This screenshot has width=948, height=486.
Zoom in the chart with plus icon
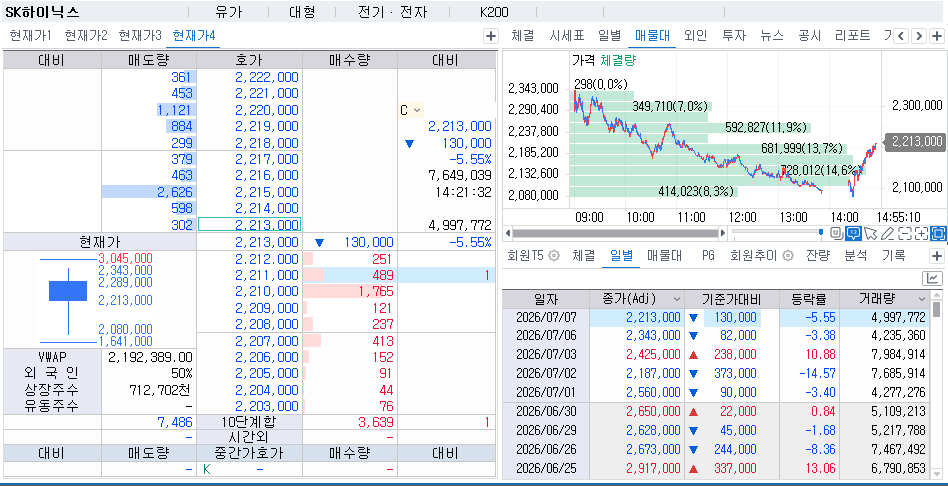(x=921, y=233)
